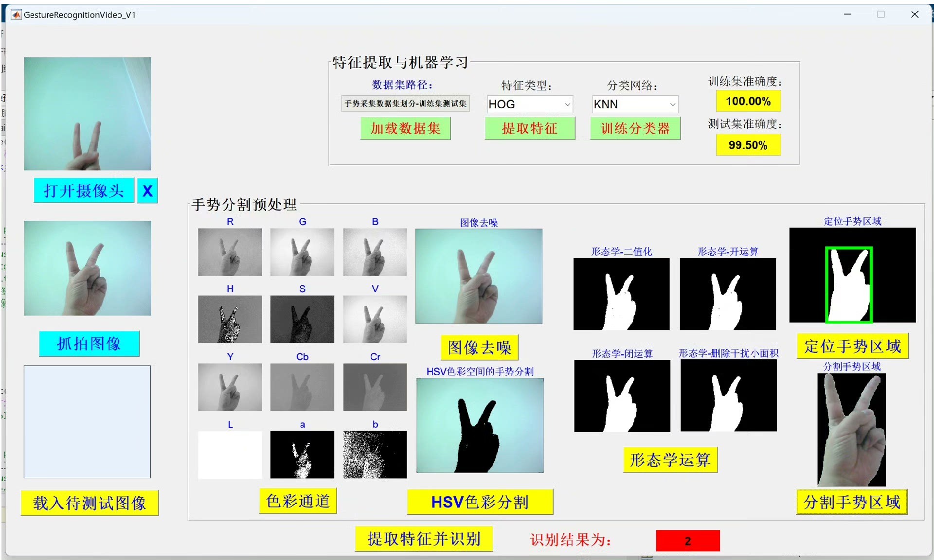
Task: Click the 提取特征并识别 recognize button
Action: tap(424, 539)
